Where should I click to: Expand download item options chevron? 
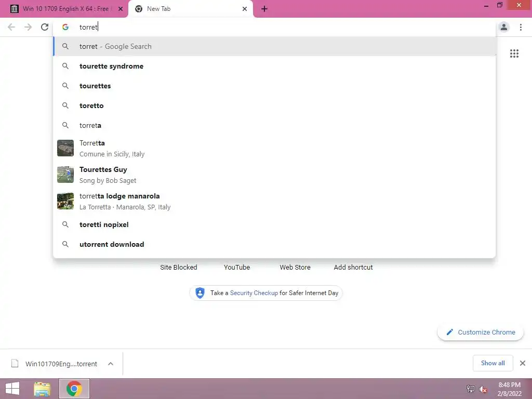click(x=111, y=364)
